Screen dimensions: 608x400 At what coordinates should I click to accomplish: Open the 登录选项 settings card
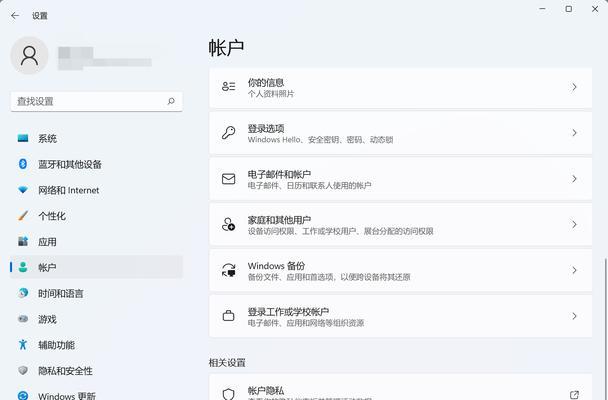click(x=401, y=133)
